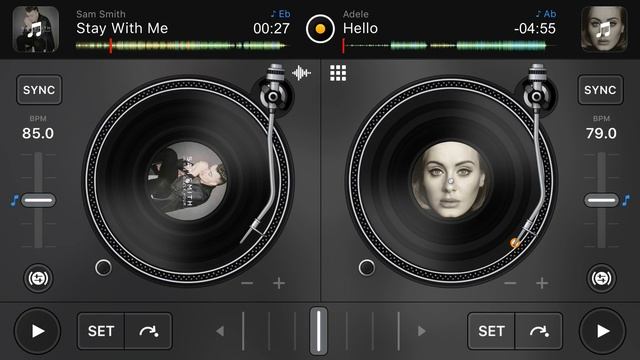Tap the right turntable start-stop knob
Viewport: 640px width, 360px height.
[x=367, y=268]
